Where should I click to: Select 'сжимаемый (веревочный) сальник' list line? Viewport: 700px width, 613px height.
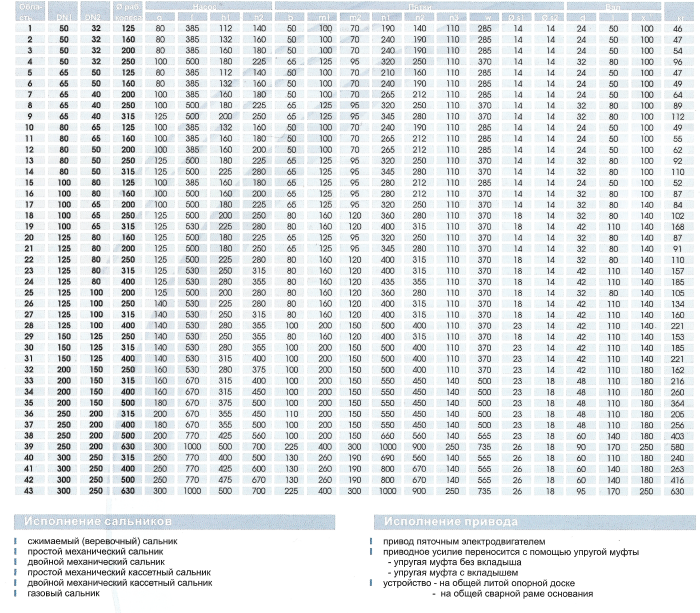(x=102, y=541)
